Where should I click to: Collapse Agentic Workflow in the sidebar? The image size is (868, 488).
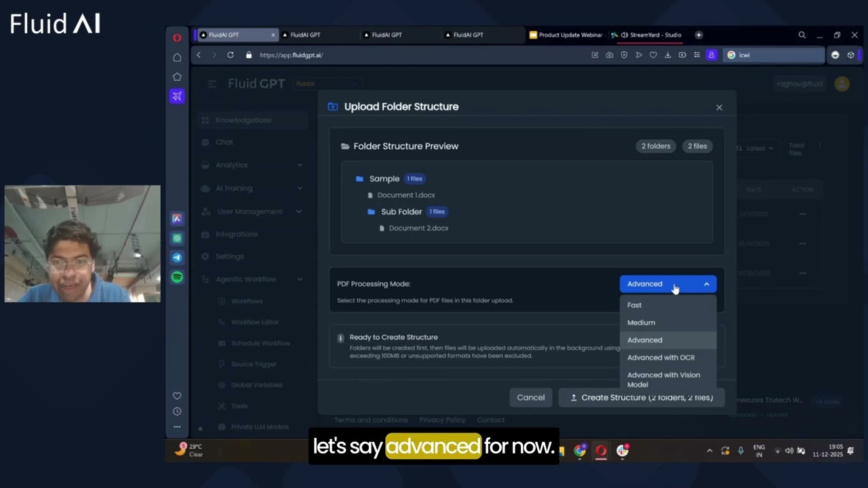tap(252, 279)
